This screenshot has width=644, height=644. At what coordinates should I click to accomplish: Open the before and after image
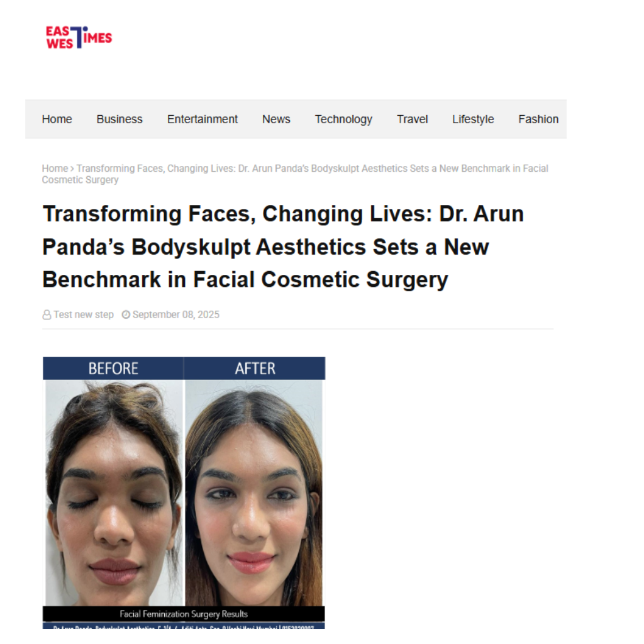184,492
